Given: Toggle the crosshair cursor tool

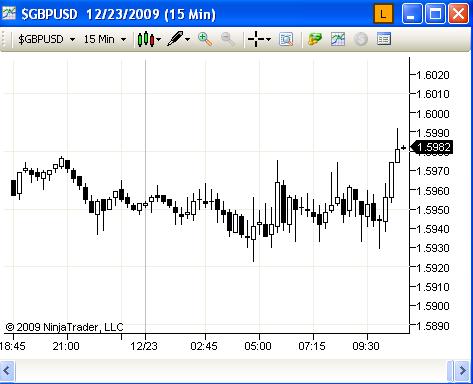Looking at the screenshot, I should pyautogui.click(x=256, y=39).
